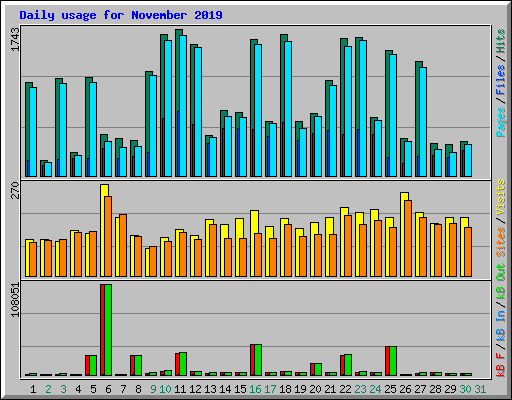Click the day 9 yellow visits bar
Screen dimensions: 512x400
pos(147,262)
